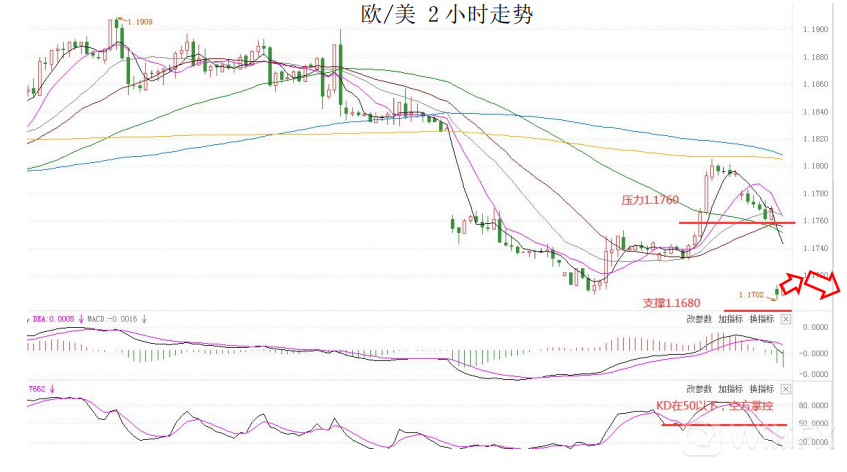The height and width of the screenshot is (472, 847).
Task: Click the 1.1860 price axis label
Action: pos(815,85)
